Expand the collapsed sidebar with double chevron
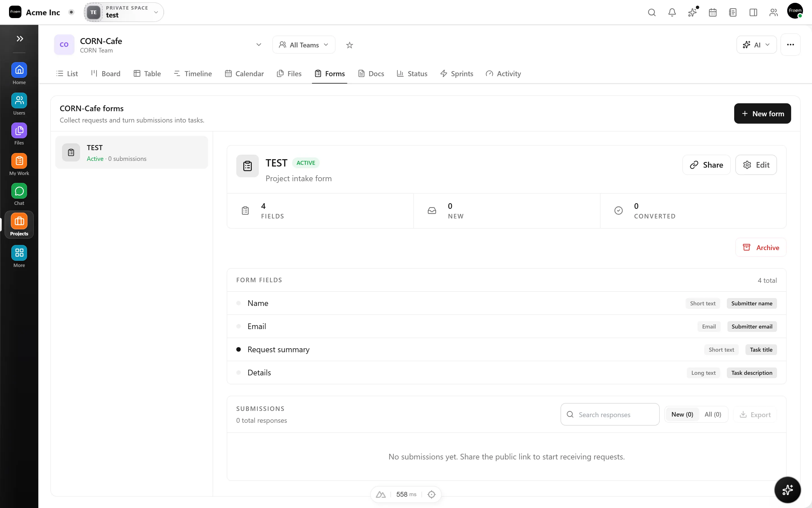This screenshot has width=812, height=508. pyautogui.click(x=20, y=39)
